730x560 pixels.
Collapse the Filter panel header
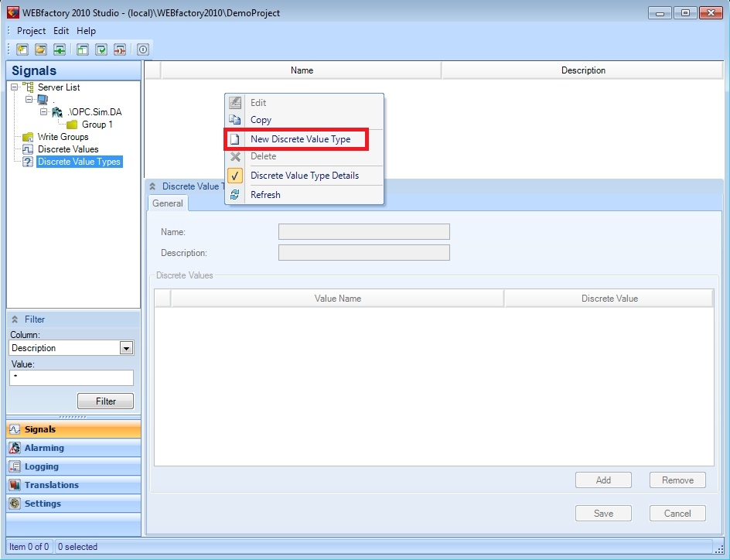[15, 319]
